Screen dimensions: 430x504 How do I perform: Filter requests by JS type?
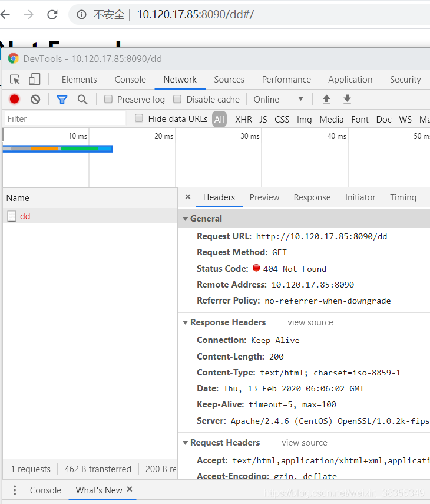[x=263, y=119]
